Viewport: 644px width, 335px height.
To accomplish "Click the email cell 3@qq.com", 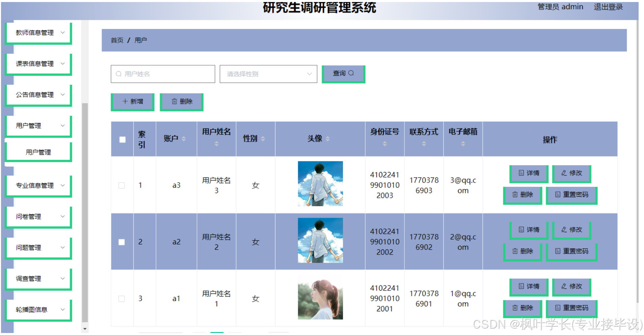I will (x=463, y=185).
